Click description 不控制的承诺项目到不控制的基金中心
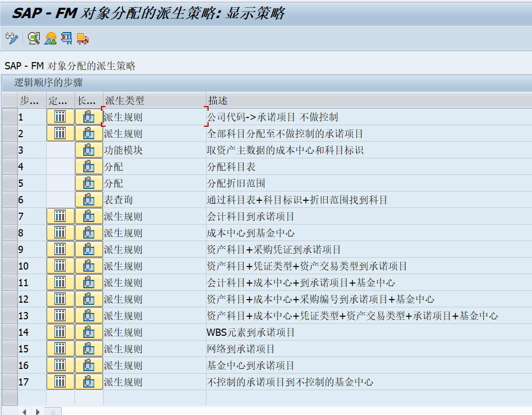Image resolution: width=532 pixels, height=415 pixels. tap(290, 382)
